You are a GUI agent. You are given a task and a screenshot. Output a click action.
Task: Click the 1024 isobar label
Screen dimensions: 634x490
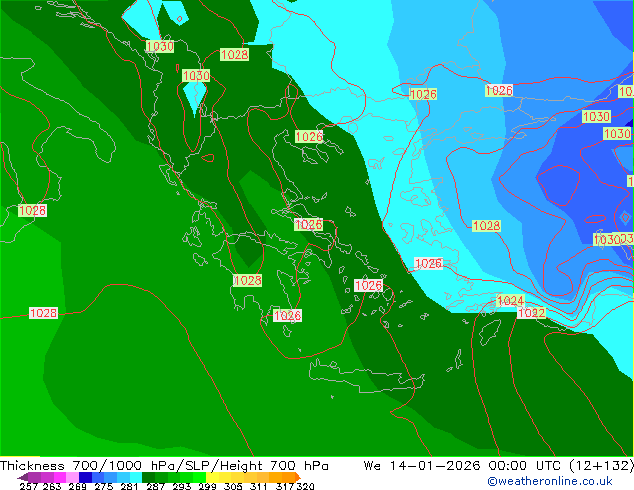click(510, 300)
